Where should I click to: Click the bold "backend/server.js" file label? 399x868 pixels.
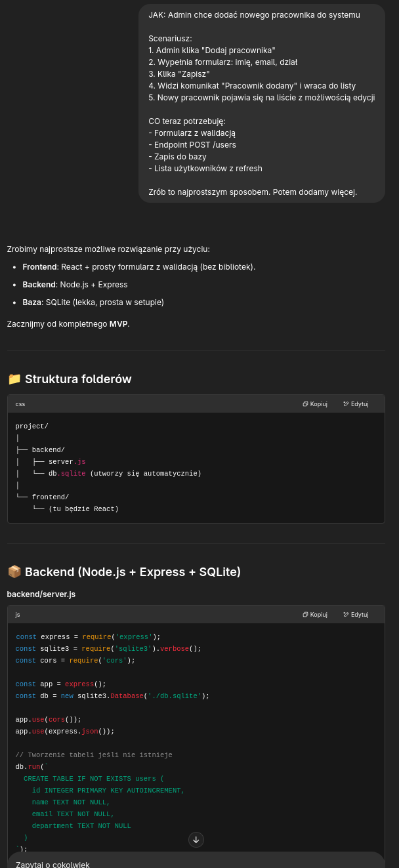click(x=41, y=594)
